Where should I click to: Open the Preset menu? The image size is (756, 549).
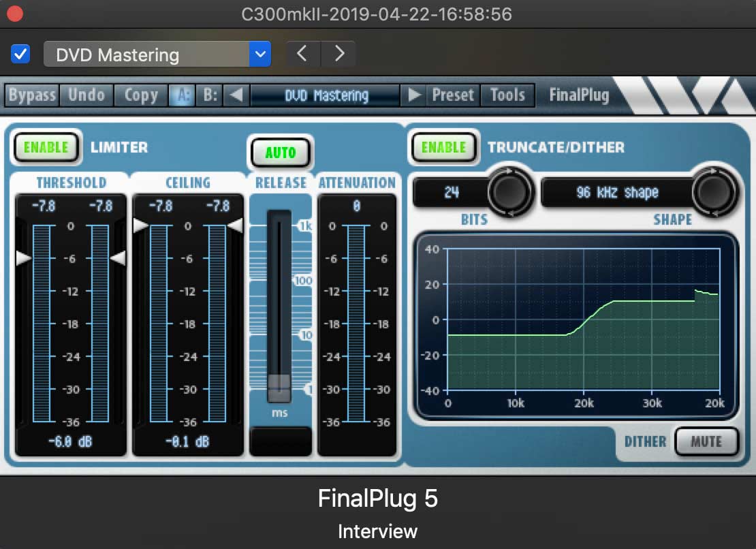[453, 95]
